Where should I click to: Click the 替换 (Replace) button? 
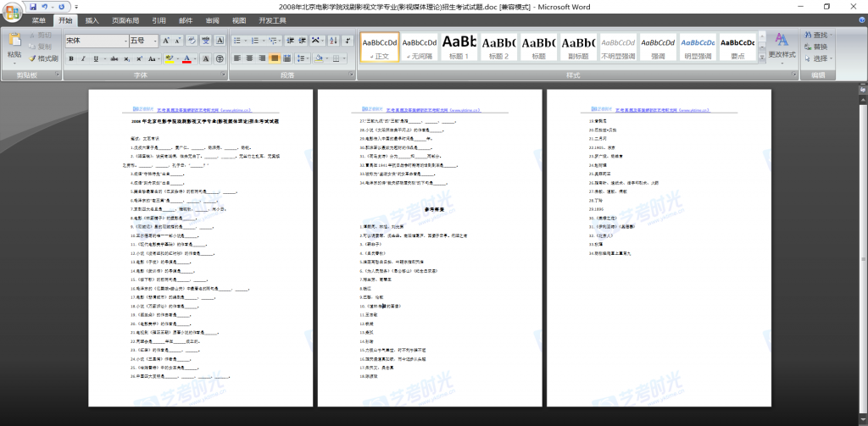pyautogui.click(x=815, y=47)
